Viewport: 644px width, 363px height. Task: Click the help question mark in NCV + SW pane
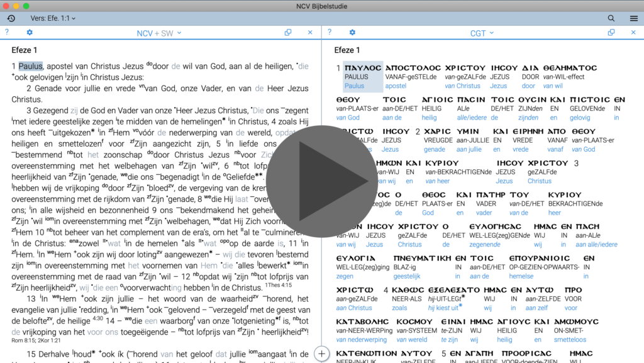point(6,33)
